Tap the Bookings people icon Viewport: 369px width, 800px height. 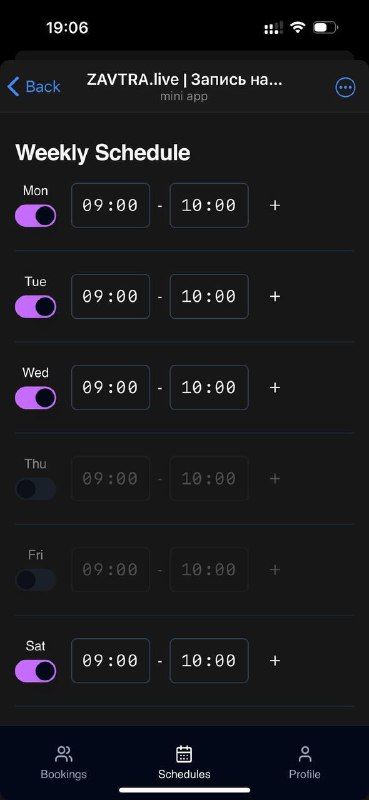pyautogui.click(x=64, y=754)
